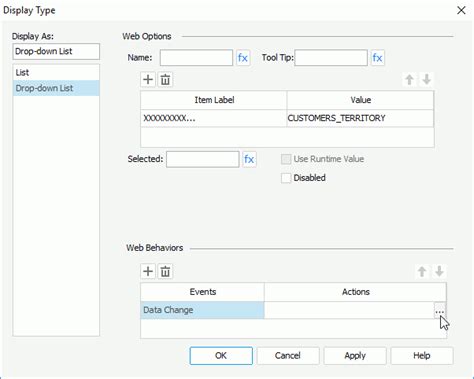Click the Display As text field
The width and height of the screenshot is (474, 379).
(56, 51)
